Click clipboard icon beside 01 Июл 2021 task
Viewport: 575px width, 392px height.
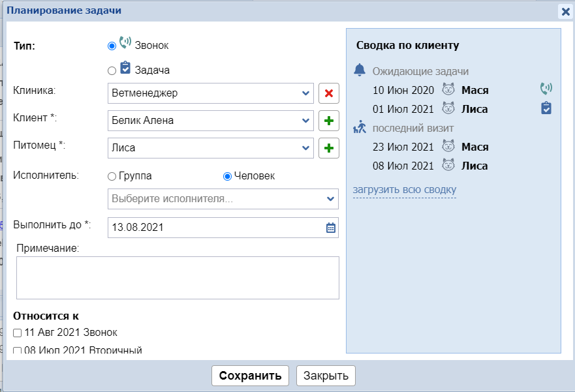point(546,108)
